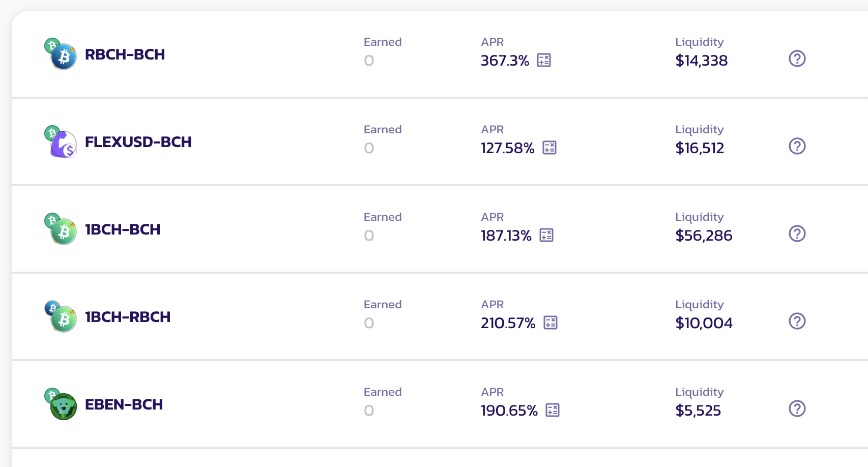868x467 pixels.
Task: Expand the FLEXUSD-BCH farm row
Action: (440, 142)
